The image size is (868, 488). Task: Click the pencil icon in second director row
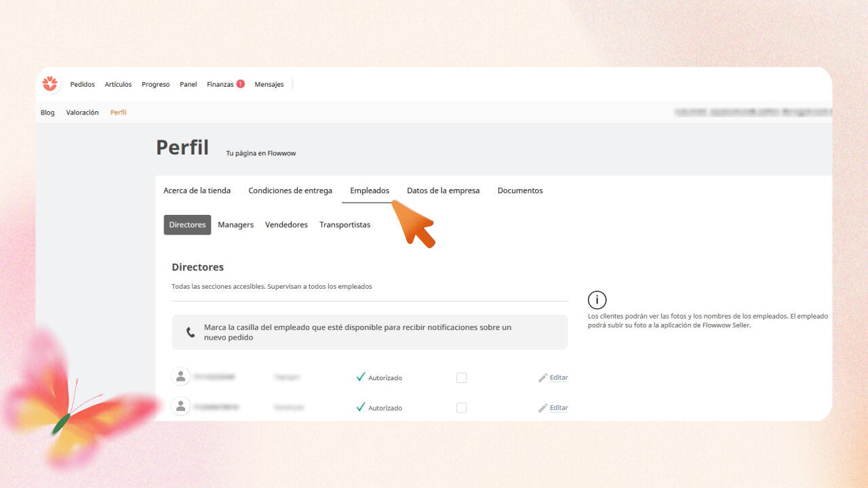point(542,408)
